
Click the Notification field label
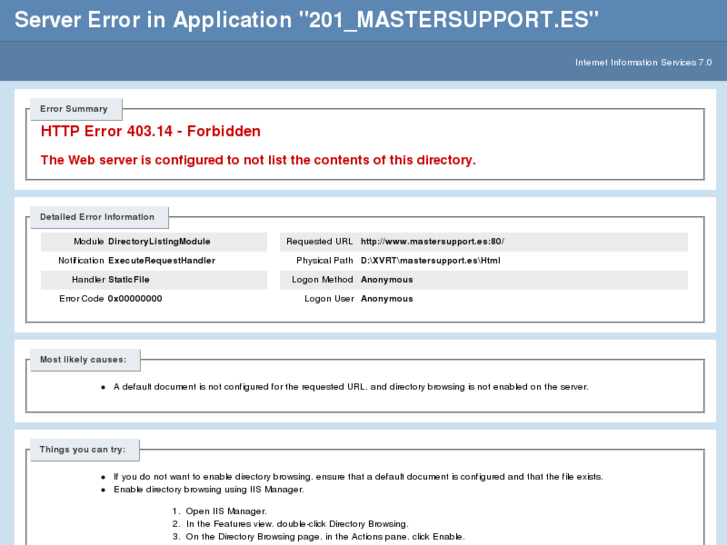pyautogui.click(x=81, y=260)
